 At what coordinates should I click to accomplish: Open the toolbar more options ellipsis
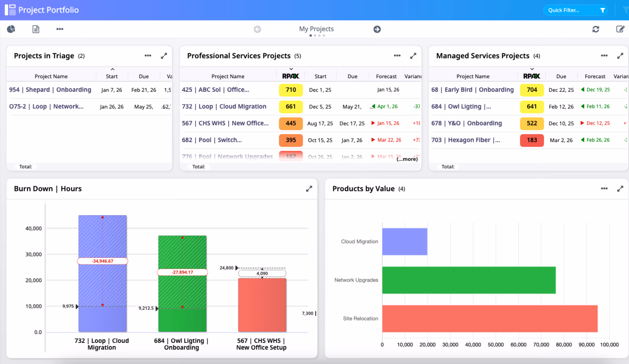click(x=60, y=29)
